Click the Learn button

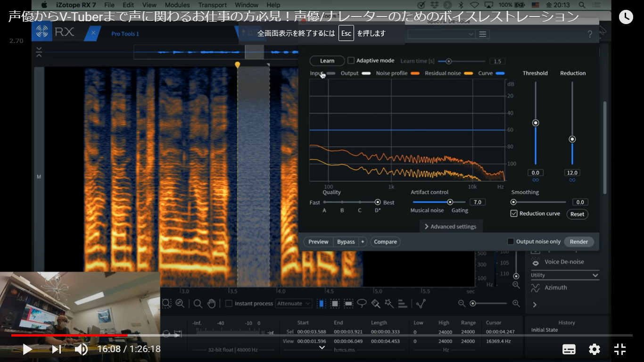point(327,61)
